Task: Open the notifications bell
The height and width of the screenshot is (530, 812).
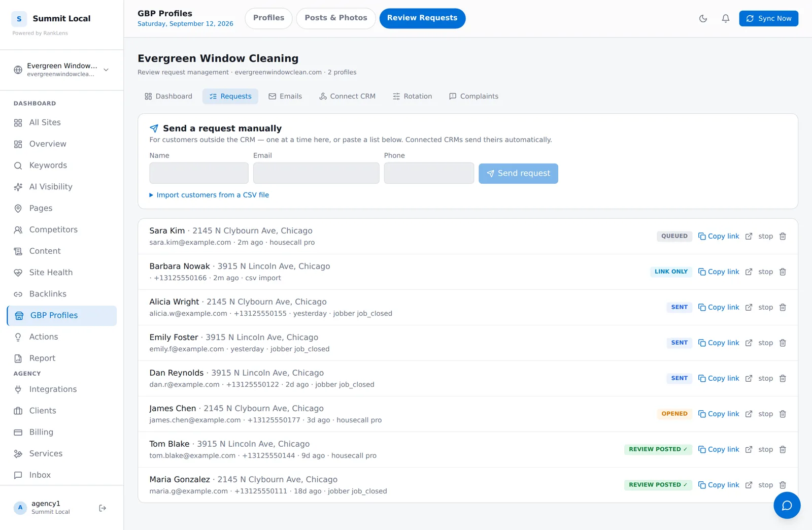Action: (726, 19)
